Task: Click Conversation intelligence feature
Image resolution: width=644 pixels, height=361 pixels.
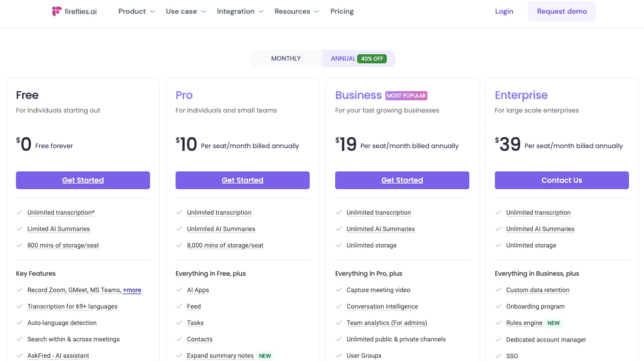Action: coord(382,306)
